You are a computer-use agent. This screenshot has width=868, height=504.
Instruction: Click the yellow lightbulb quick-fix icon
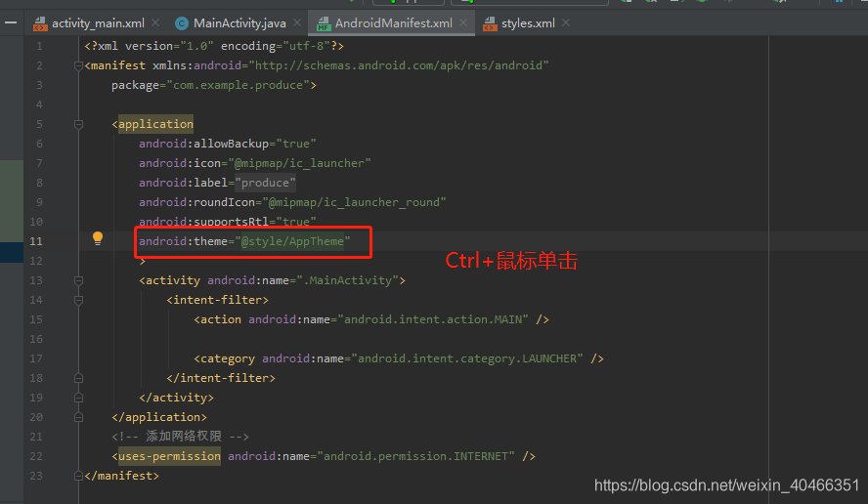point(98,238)
